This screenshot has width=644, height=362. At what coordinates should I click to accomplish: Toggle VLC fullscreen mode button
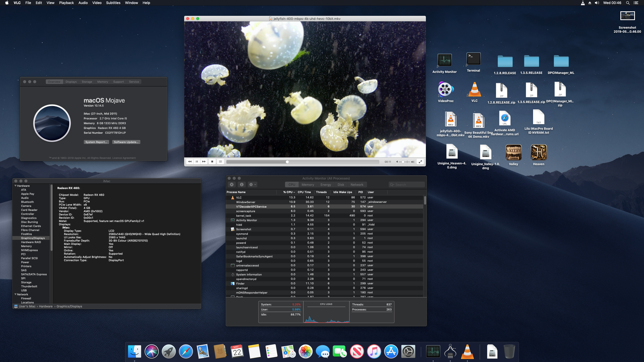(420, 162)
